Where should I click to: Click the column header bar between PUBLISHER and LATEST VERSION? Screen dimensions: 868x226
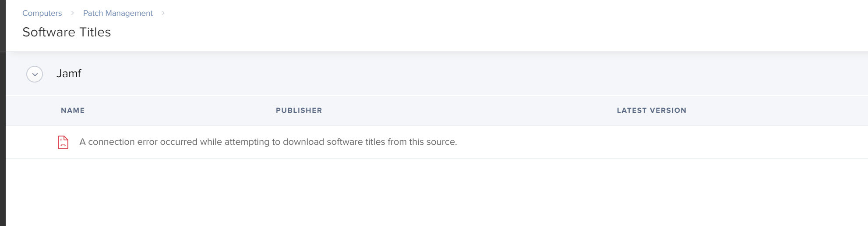point(469,111)
